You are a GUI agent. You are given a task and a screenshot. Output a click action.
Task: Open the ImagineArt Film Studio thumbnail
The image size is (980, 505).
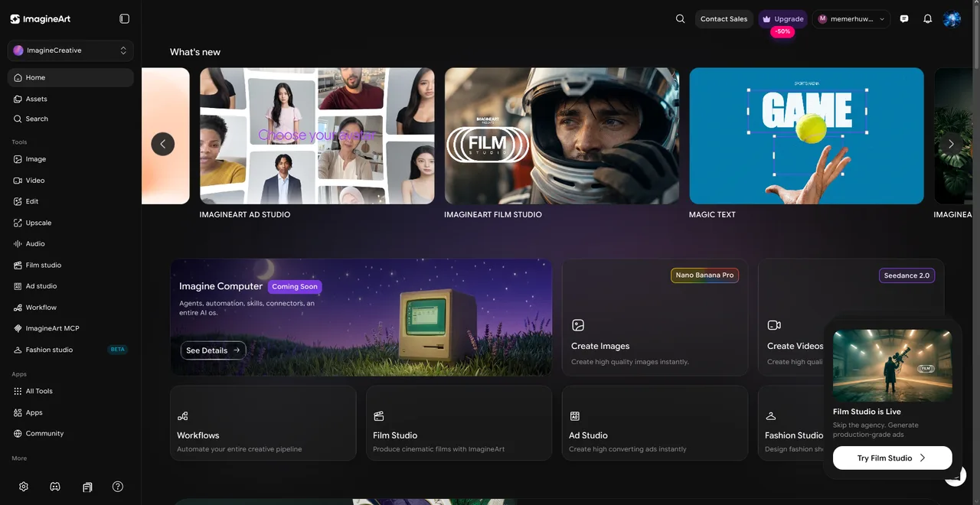561,136
